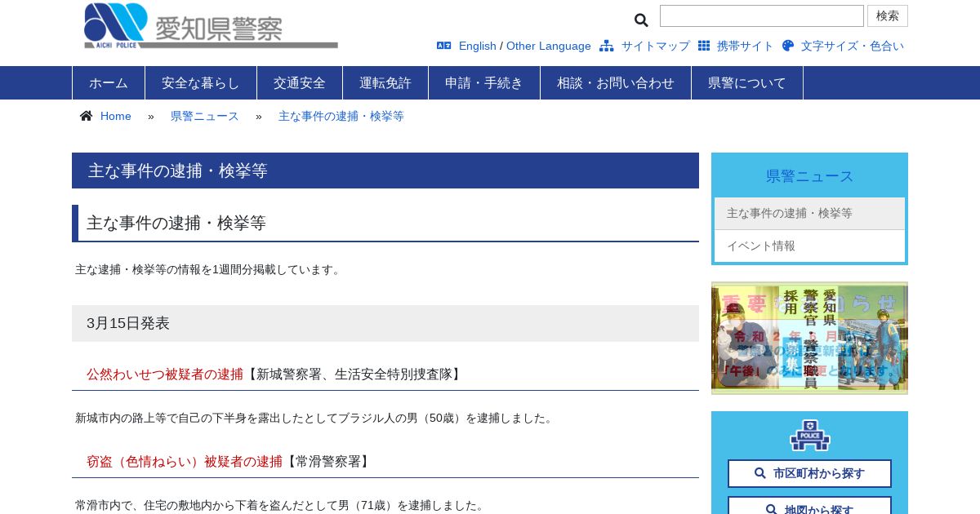Click the 新城市内 arrest description text

[316, 418]
